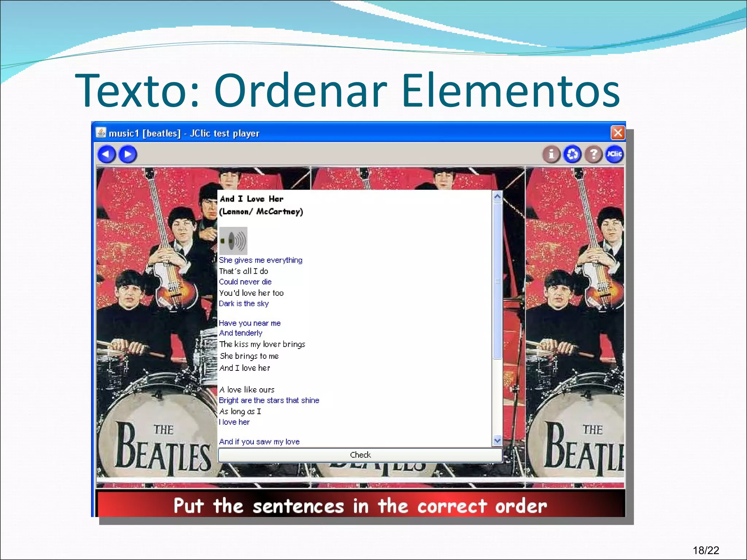Click the slide heading 'Texto: Ordenar Elementos'
The width and height of the screenshot is (747, 560).
[347, 90]
